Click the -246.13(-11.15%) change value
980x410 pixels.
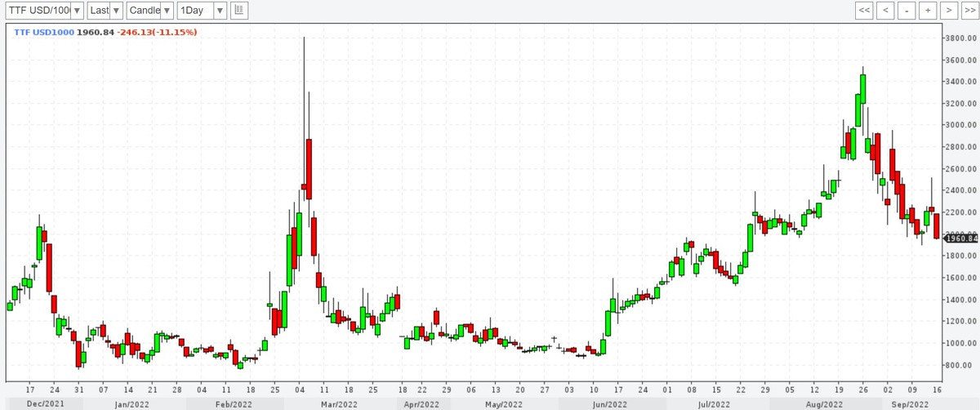click(156, 32)
